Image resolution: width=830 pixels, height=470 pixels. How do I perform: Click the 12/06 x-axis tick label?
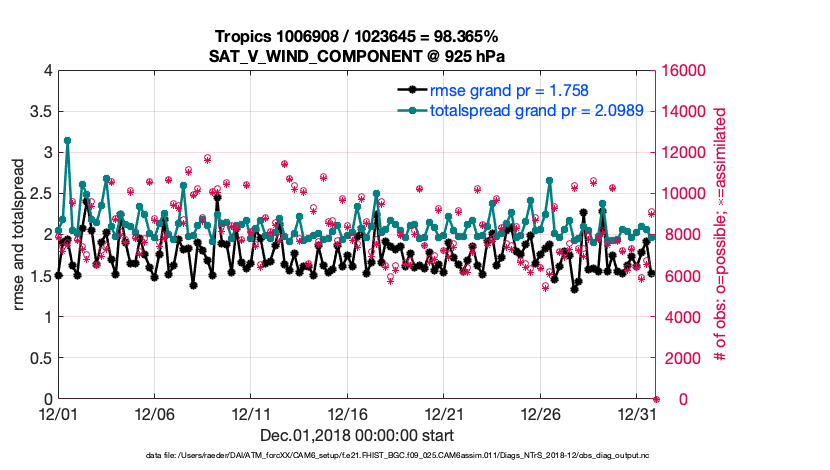pyautogui.click(x=155, y=413)
